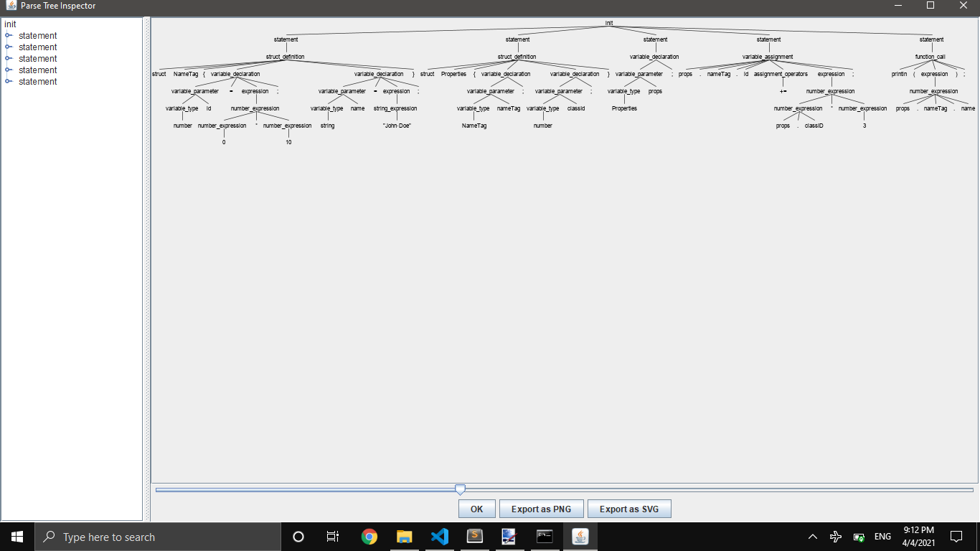The width and height of the screenshot is (980, 551).
Task: Click the Java icon in title bar
Action: 10,6
